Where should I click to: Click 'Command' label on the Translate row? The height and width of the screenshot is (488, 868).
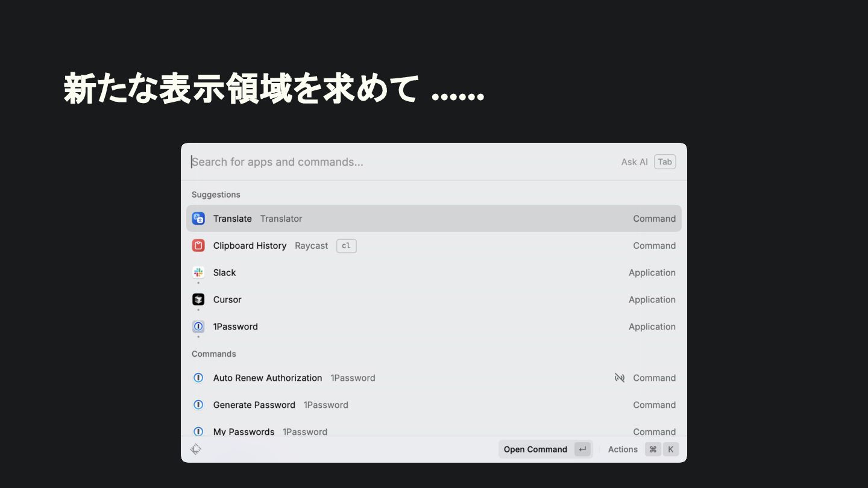click(654, 219)
